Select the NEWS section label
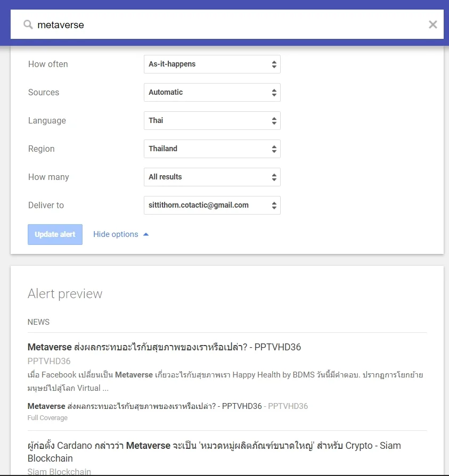 (x=38, y=322)
